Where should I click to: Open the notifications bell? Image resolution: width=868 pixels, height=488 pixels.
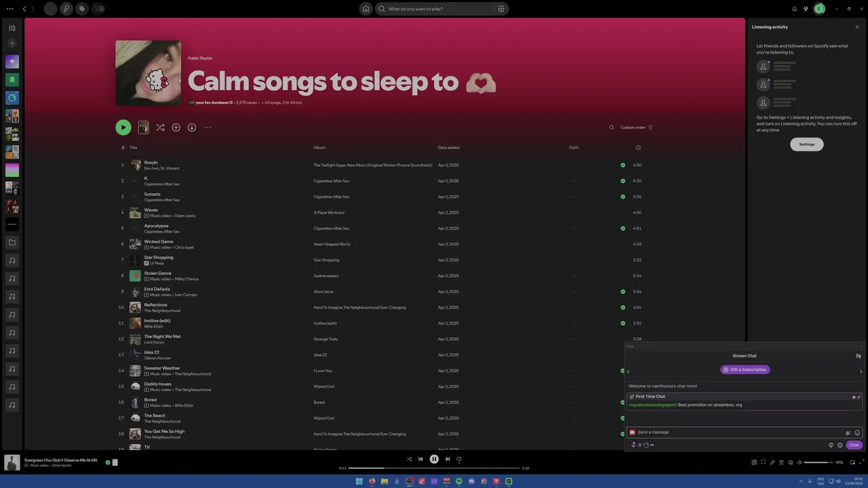(x=794, y=9)
